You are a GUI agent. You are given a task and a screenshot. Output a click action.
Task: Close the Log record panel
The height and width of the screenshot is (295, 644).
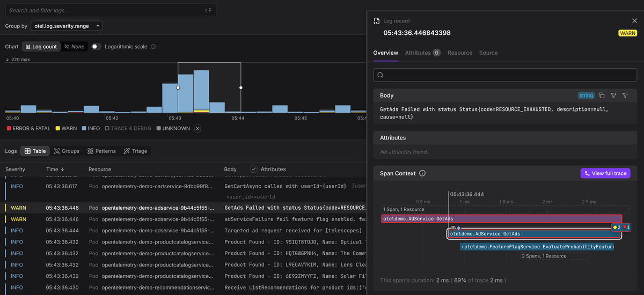pos(634,21)
